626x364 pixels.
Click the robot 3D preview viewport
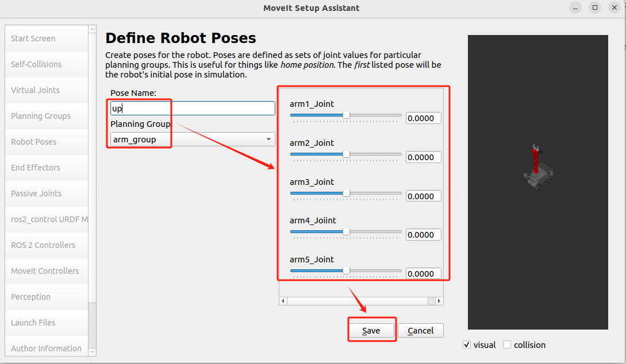coord(538,182)
